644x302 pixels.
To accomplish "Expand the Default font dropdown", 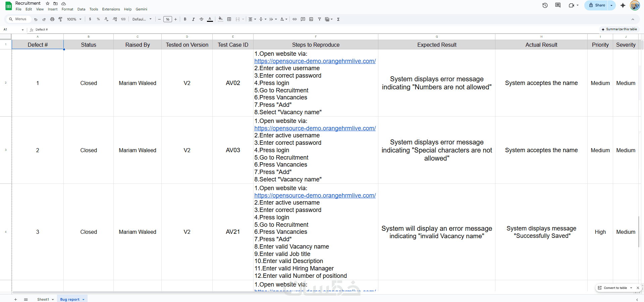I will pyautogui.click(x=142, y=19).
